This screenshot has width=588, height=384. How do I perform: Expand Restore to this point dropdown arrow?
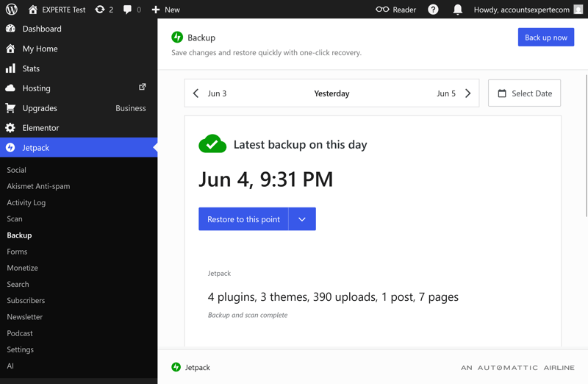[x=302, y=218]
